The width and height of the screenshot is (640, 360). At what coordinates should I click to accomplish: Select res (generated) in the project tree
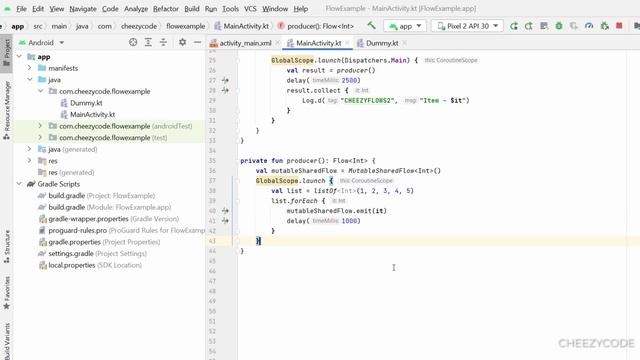pos(66,172)
